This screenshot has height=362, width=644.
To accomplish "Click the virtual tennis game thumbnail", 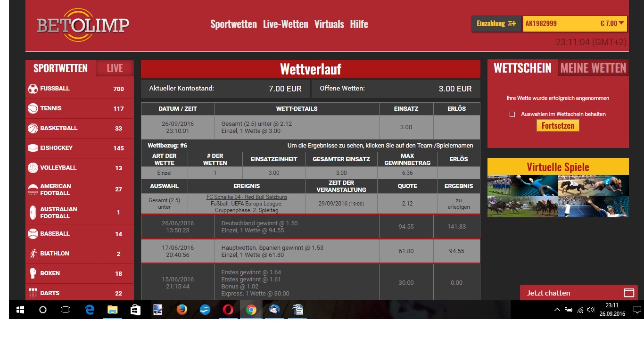I will click(x=594, y=207).
